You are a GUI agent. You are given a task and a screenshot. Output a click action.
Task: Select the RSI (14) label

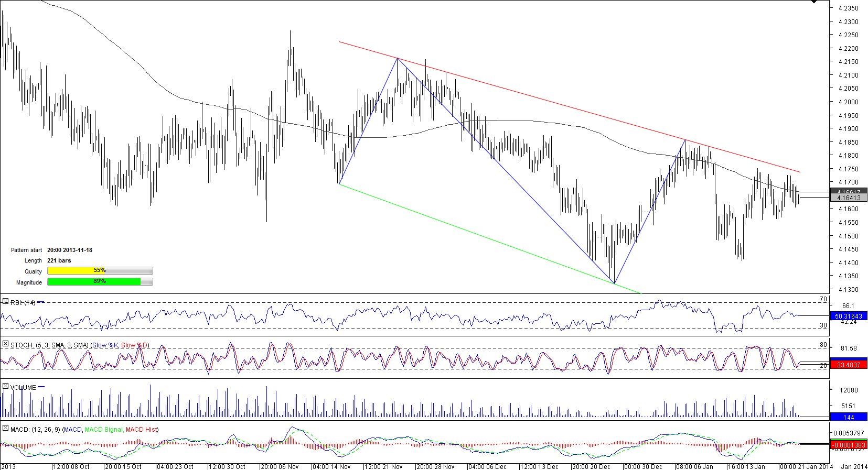[x=23, y=303]
